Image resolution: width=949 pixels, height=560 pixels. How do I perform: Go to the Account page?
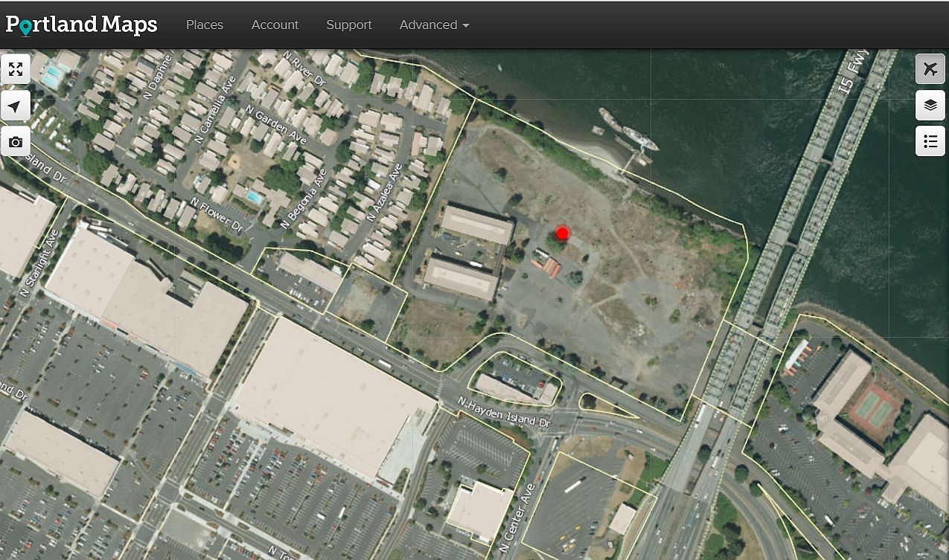point(275,25)
